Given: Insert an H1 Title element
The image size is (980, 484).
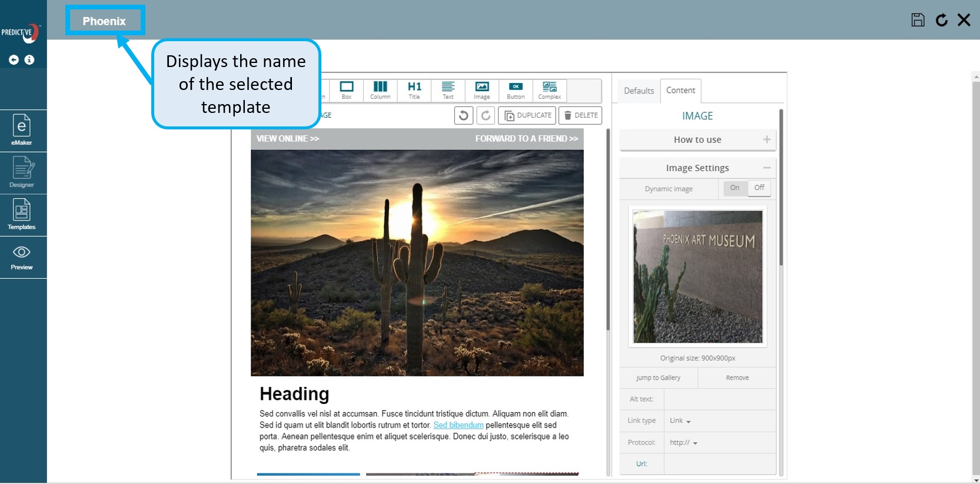Looking at the screenshot, I should (414, 91).
